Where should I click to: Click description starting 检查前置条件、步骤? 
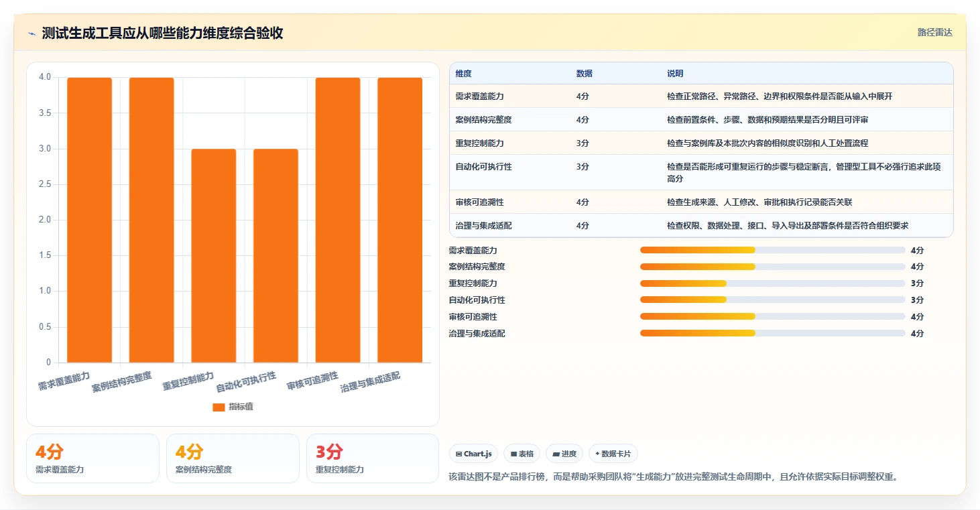point(768,120)
